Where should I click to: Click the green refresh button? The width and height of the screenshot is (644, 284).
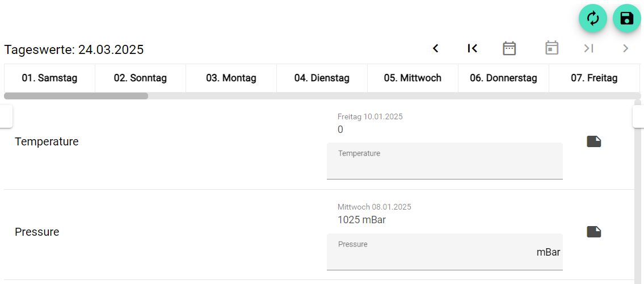(x=593, y=18)
